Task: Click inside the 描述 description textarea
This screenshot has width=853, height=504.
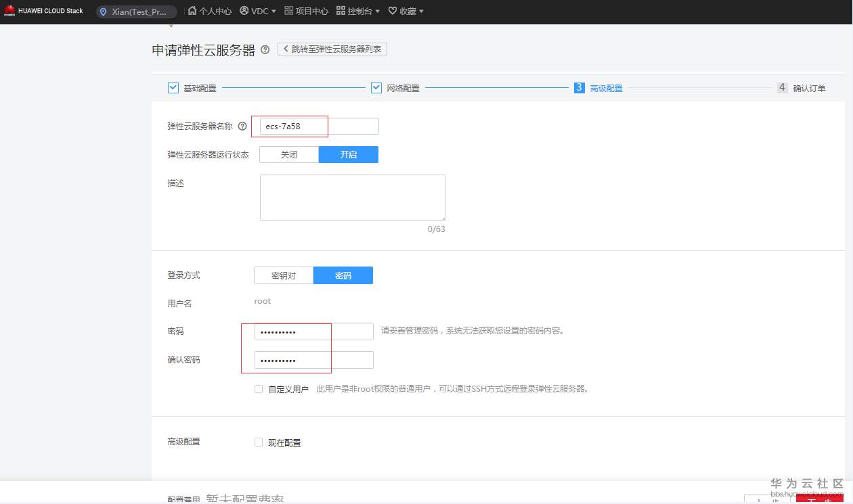Action: tap(352, 196)
